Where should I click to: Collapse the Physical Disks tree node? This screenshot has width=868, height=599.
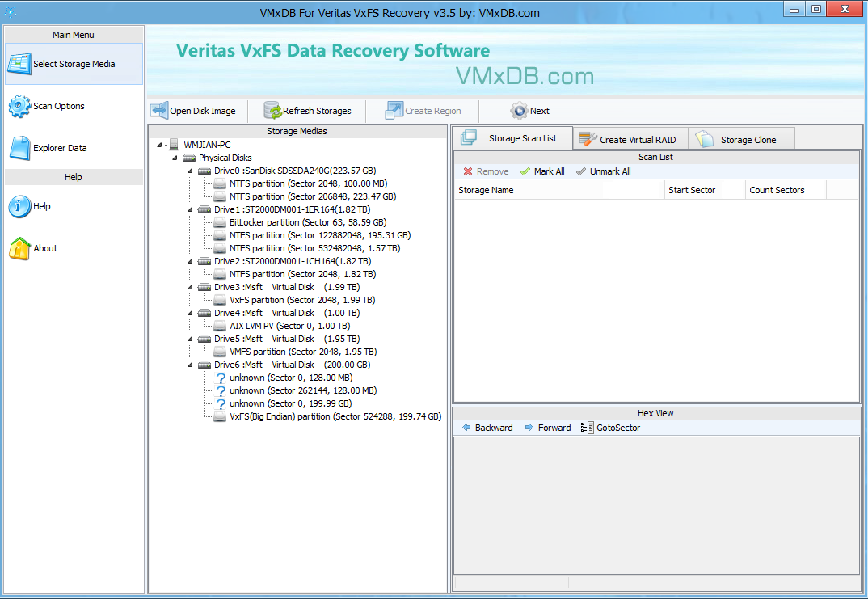175,158
